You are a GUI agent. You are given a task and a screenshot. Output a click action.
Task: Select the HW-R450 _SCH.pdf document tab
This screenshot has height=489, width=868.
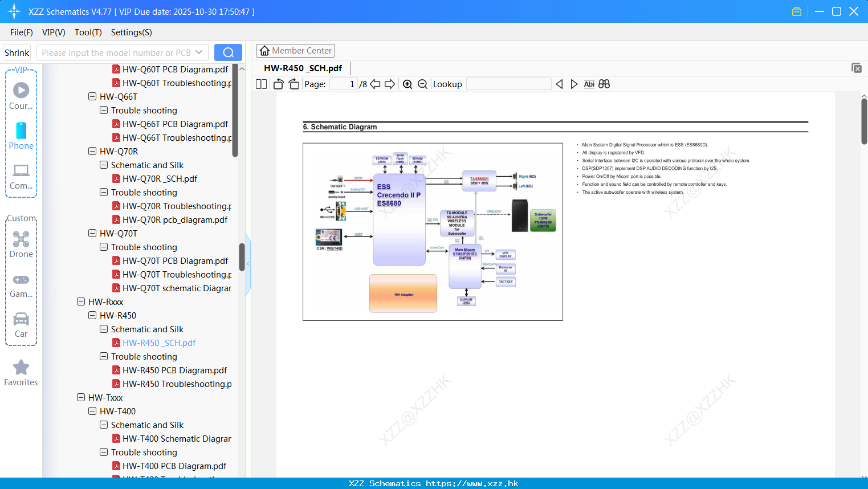tap(303, 68)
